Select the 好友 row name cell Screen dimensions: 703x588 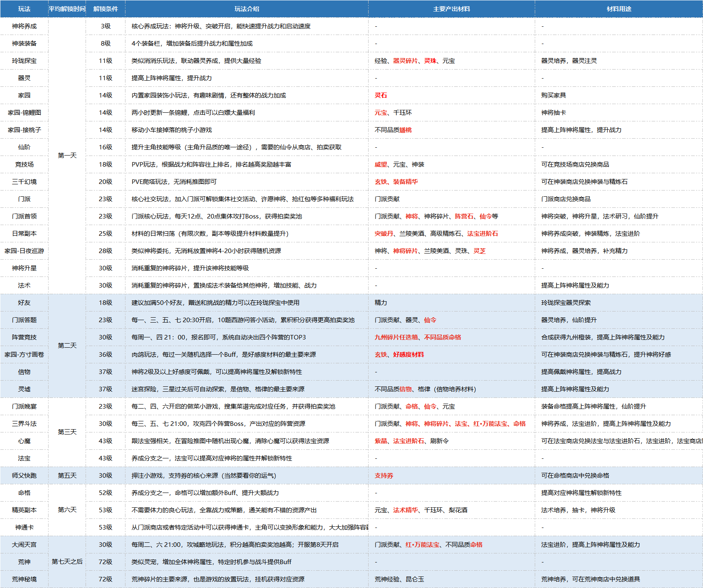coord(24,303)
